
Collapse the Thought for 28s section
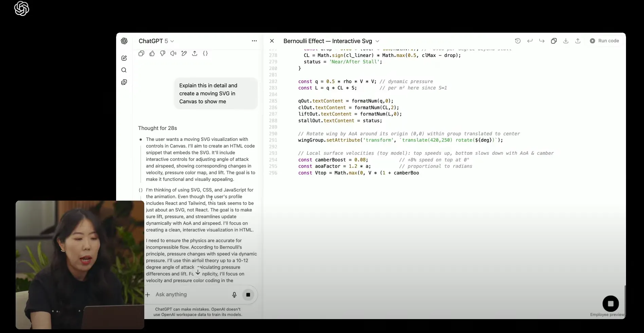click(158, 128)
